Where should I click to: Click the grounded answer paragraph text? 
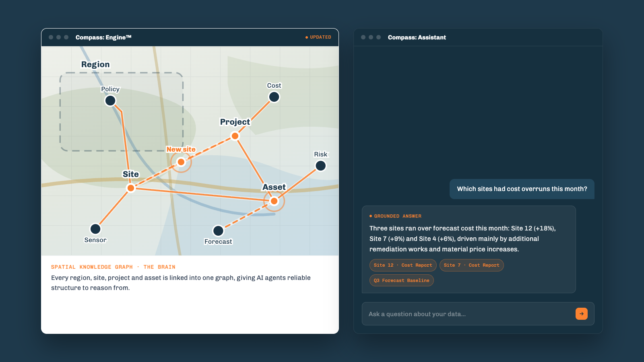[462, 239]
